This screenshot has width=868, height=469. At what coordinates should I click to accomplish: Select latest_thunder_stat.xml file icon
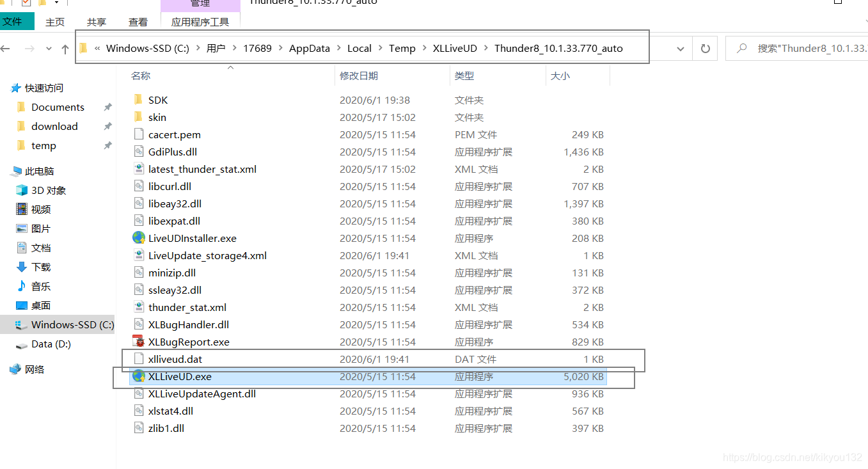138,169
